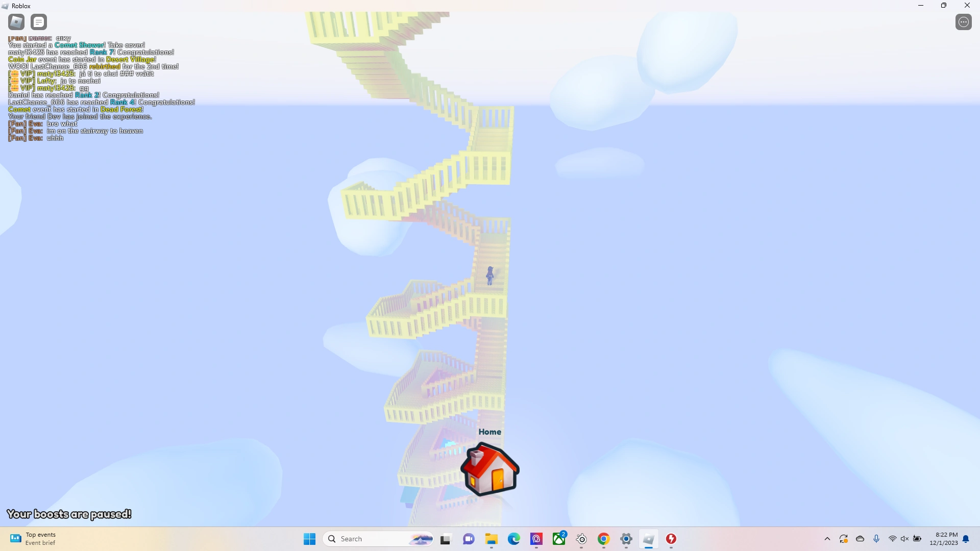This screenshot has height=551, width=980.
Task: Toggle the muted volume speaker icon
Action: [904, 539]
